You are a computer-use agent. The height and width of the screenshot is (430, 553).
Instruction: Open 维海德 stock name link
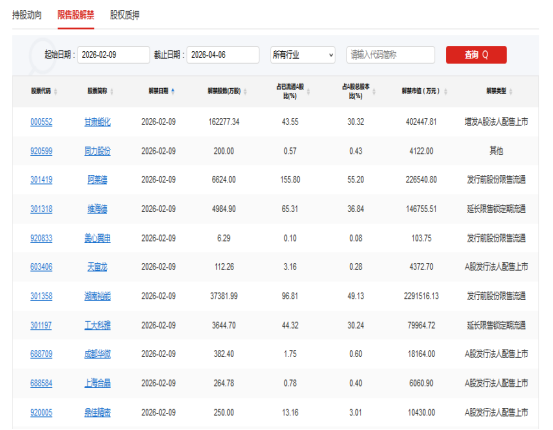coord(97,209)
